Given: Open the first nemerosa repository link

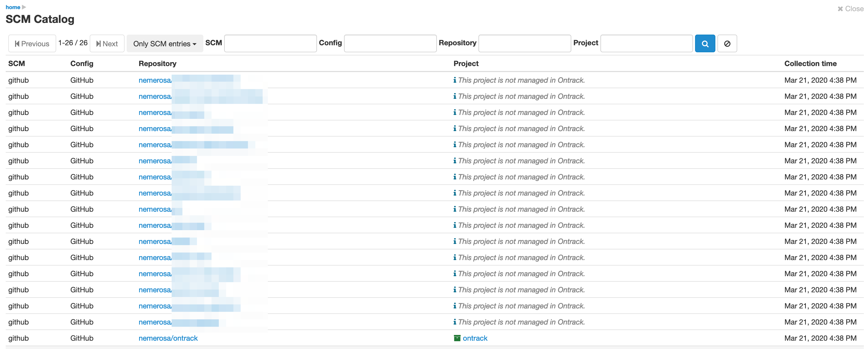Looking at the screenshot, I should click(155, 80).
